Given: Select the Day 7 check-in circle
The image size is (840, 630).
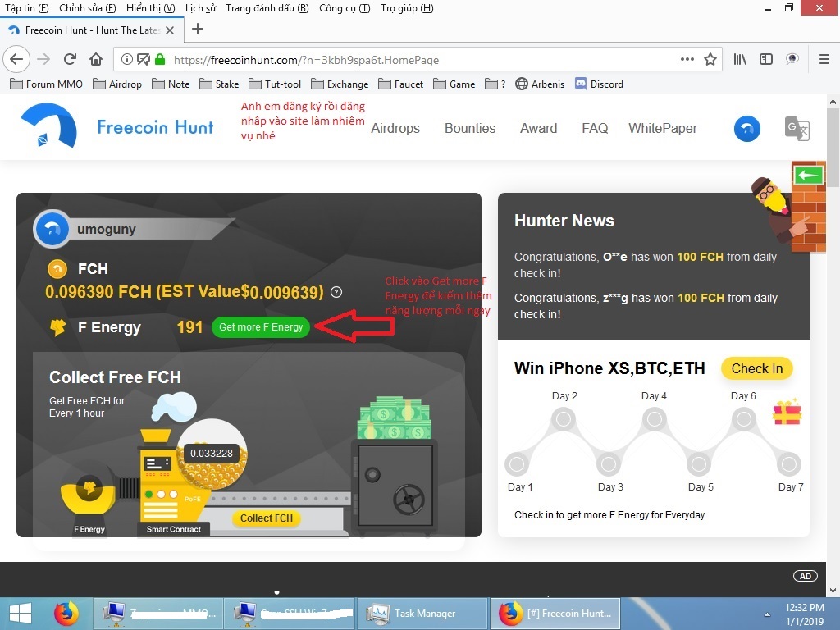Looking at the screenshot, I should coord(789,464).
